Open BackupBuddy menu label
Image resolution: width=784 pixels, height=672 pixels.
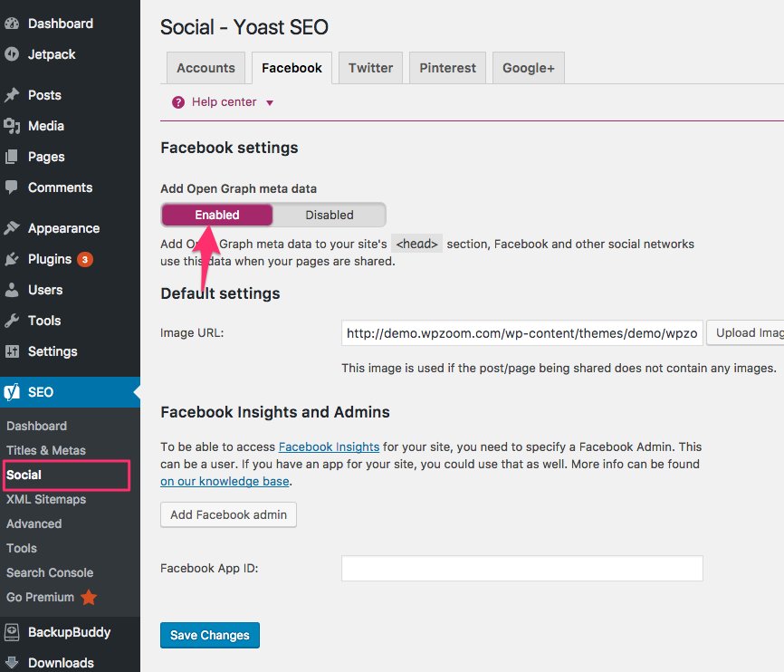pyautogui.click(x=69, y=632)
